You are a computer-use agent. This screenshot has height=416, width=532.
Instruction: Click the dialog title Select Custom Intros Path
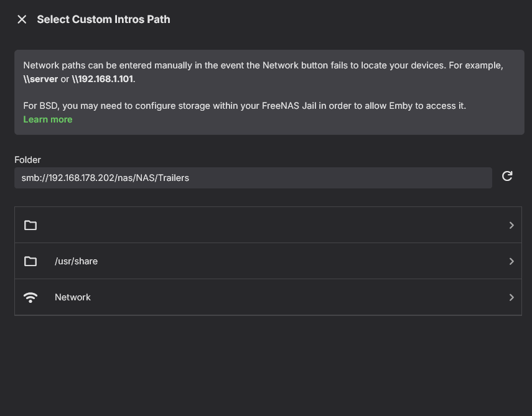pos(103,19)
